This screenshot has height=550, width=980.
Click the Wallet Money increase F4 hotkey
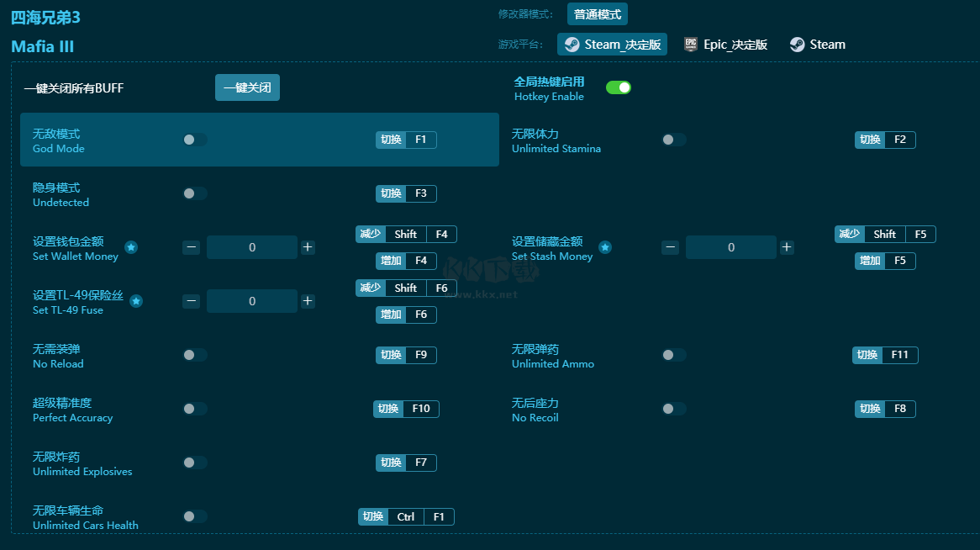pyautogui.click(x=406, y=261)
